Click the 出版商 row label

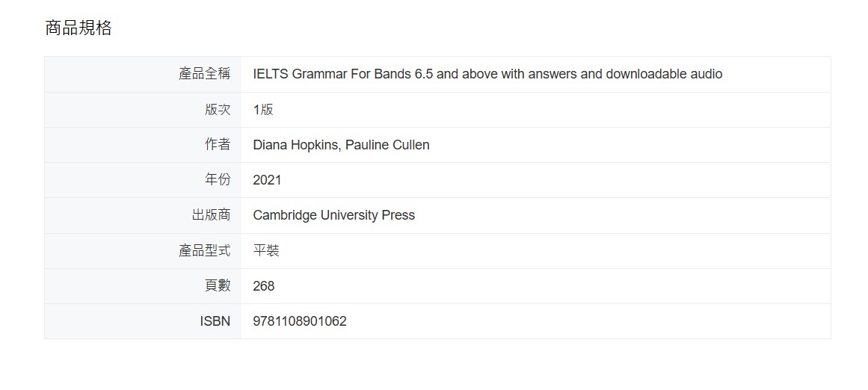click(211, 215)
